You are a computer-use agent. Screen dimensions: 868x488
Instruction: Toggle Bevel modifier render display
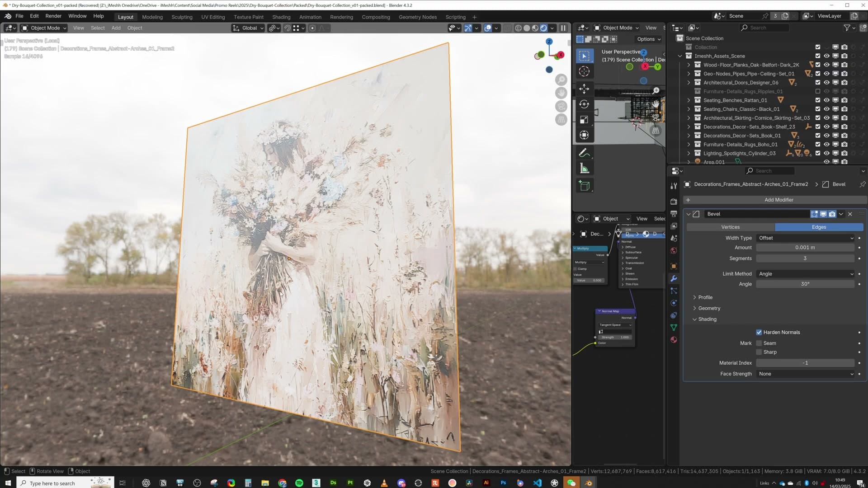(832, 214)
